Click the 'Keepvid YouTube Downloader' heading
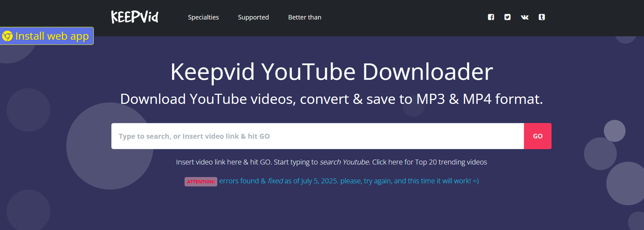 pos(331,72)
